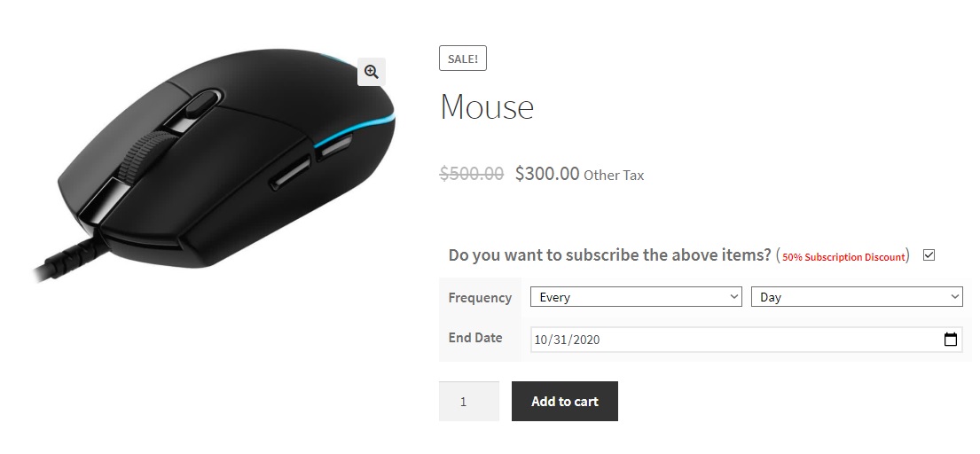Click the Mouse product title
This screenshot has width=980, height=454.
[x=487, y=107]
